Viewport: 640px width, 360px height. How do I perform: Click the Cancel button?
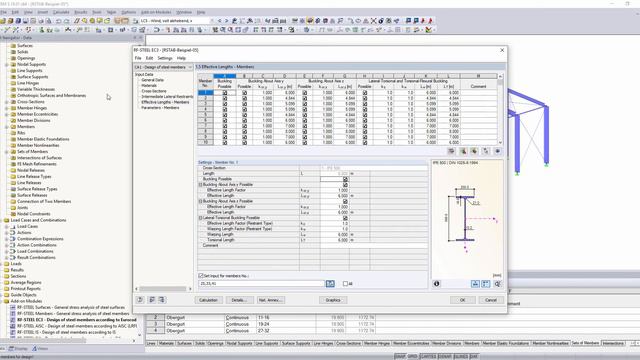coord(491,300)
